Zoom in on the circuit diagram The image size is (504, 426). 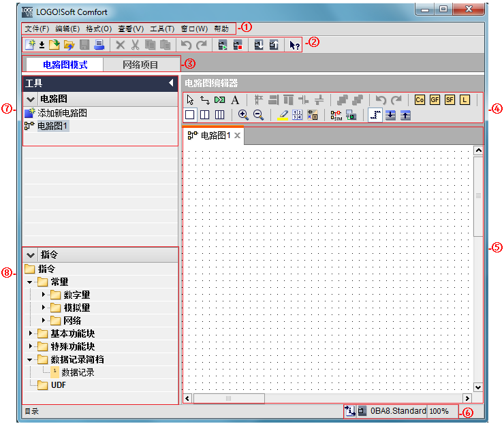coord(243,115)
